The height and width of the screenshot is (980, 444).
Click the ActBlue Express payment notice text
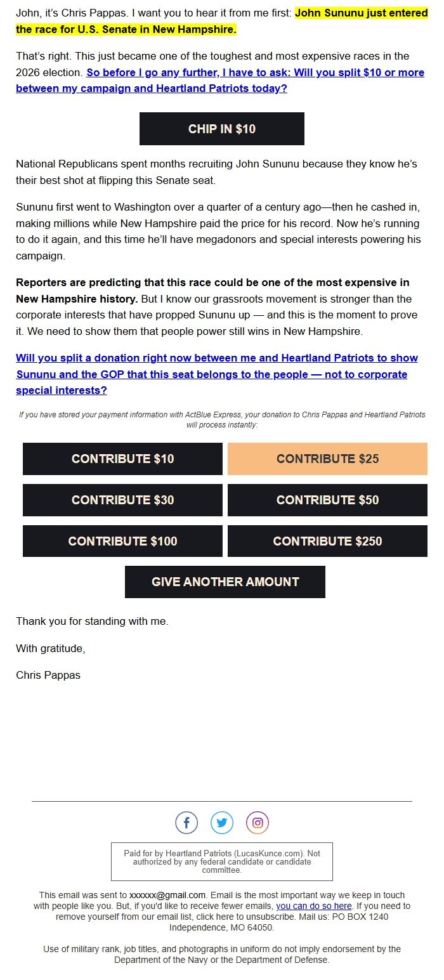(222, 419)
